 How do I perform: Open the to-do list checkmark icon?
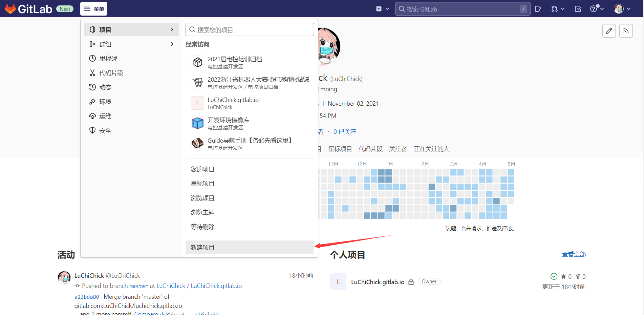578,9
